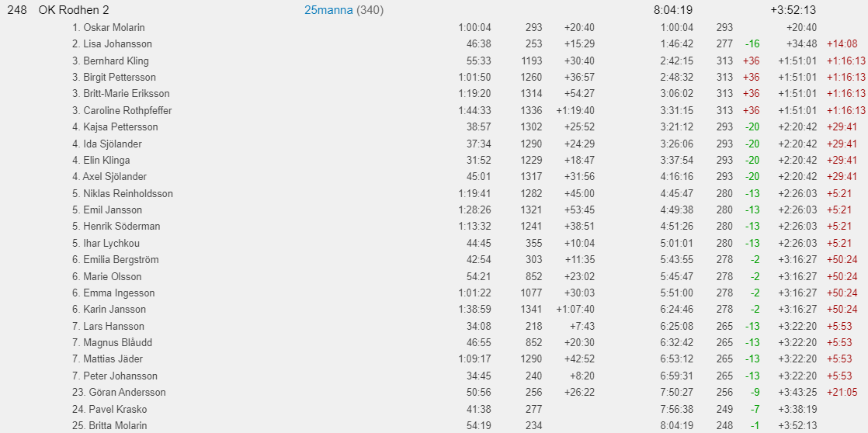Select Ihar Lychkou's leg 5 entry
The image size is (868, 433).
click(106, 243)
